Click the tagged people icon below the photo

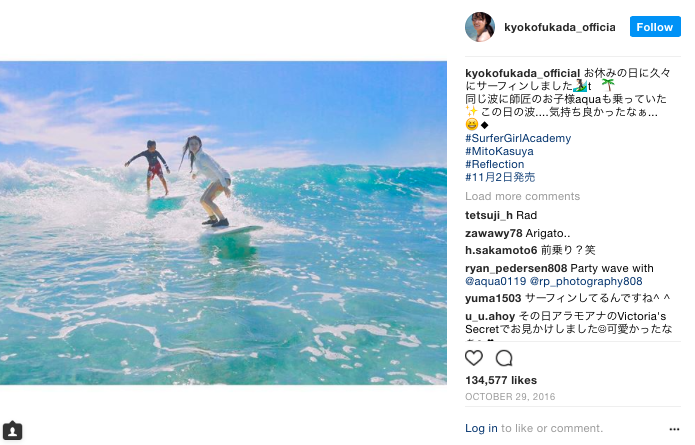[x=12, y=431]
